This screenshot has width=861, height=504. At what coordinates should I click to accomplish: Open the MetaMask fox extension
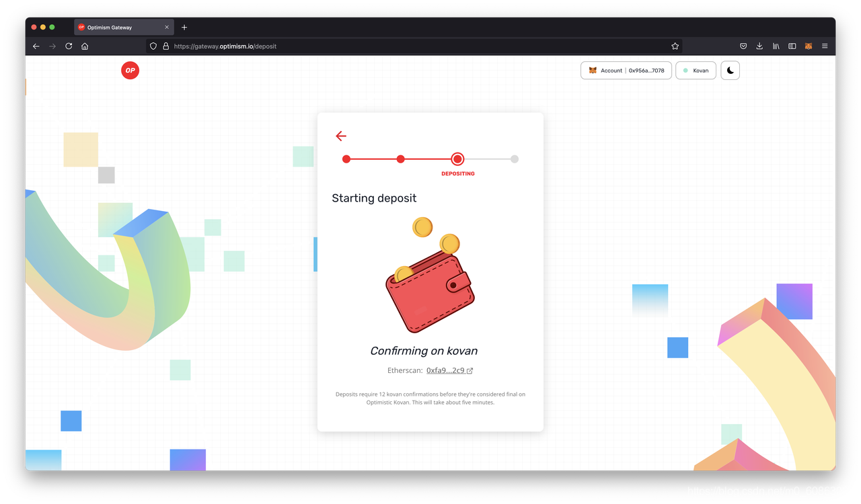pos(809,46)
